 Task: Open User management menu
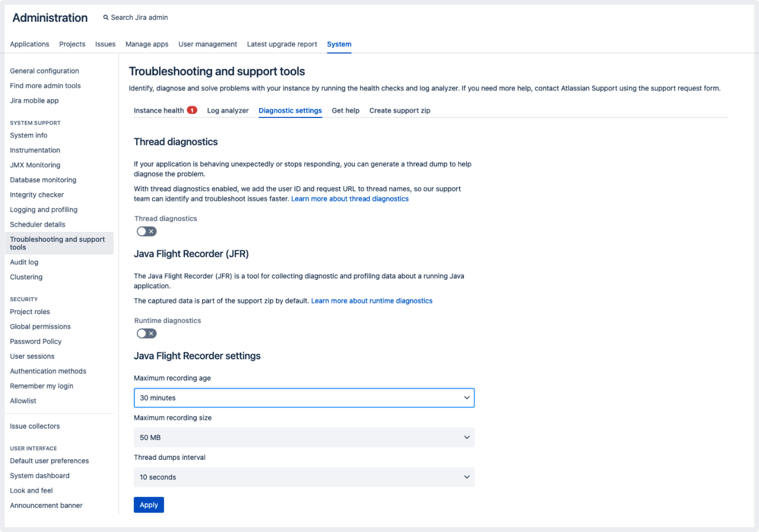point(208,44)
